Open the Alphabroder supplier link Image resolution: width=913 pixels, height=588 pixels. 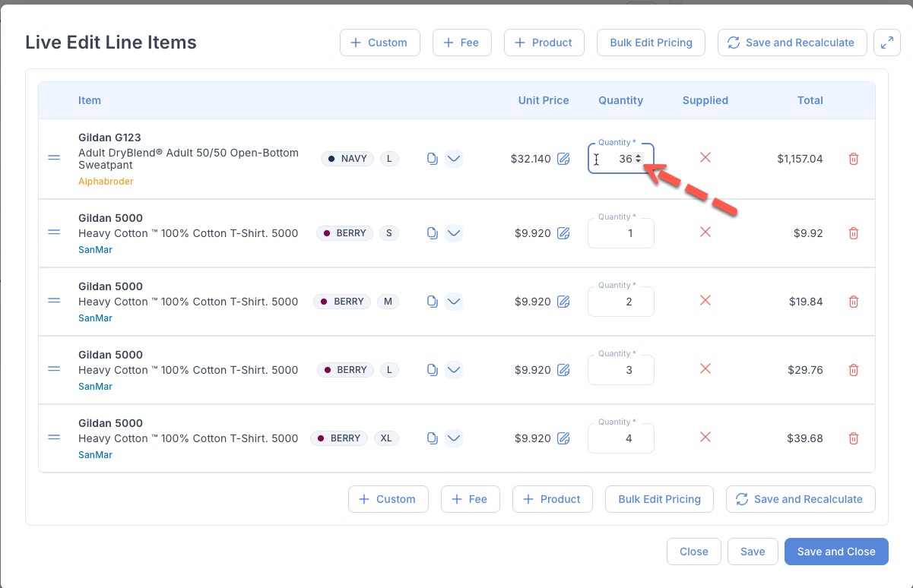tap(106, 182)
